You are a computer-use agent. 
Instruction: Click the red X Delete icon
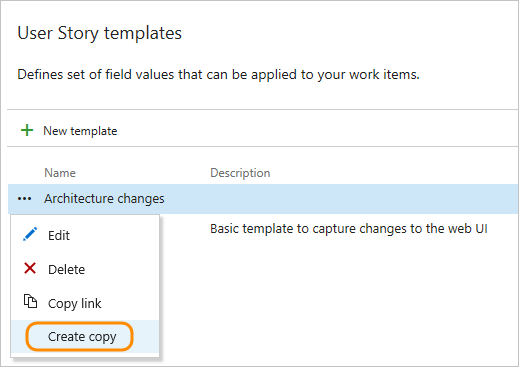coord(30,268)
